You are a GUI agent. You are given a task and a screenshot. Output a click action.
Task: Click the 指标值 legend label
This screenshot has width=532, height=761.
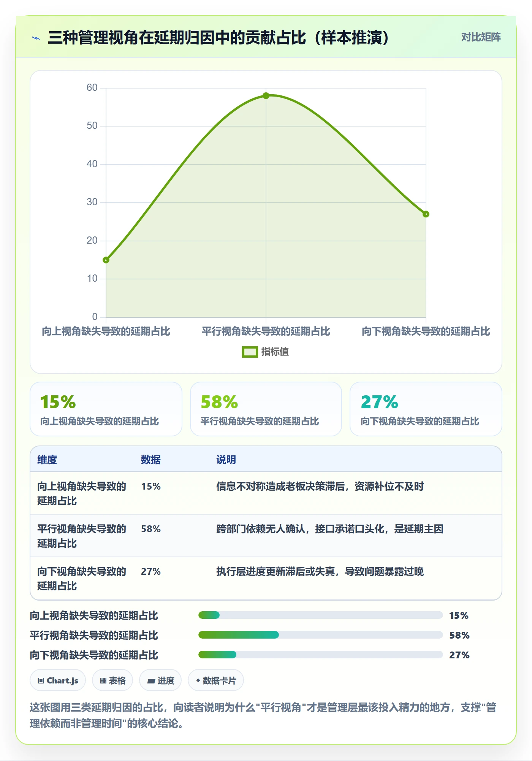point(275,352)
